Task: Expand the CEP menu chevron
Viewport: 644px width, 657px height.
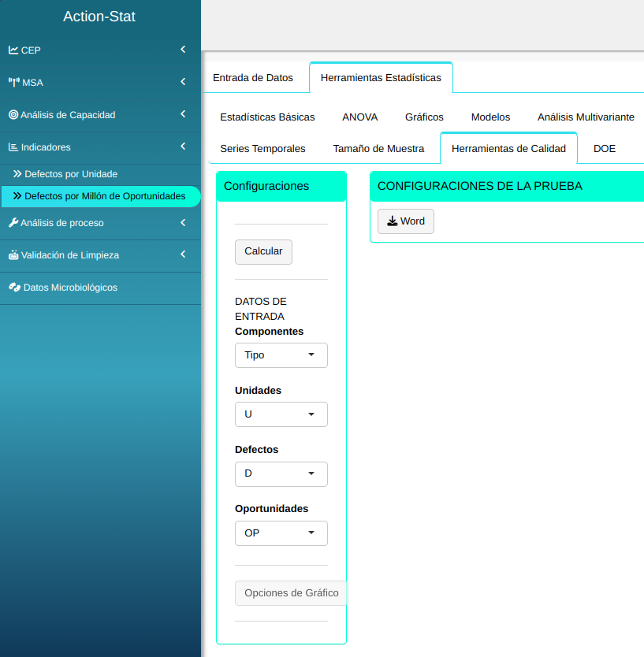Action: [183, 50]
